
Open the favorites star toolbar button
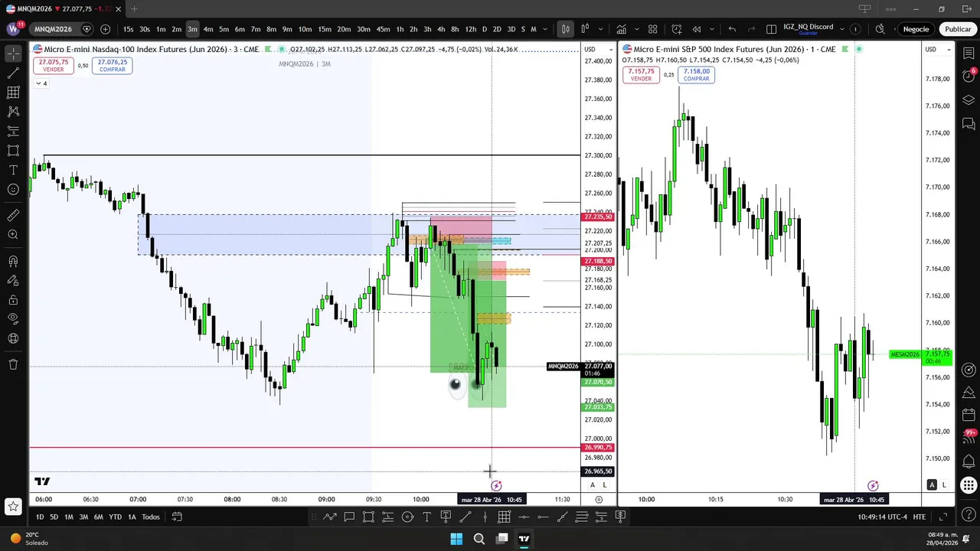[x=13, y=506]
